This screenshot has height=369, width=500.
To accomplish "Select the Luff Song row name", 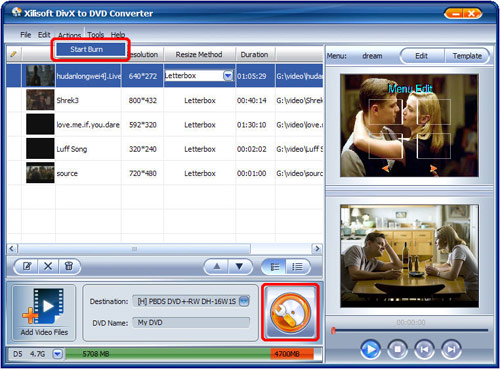I will click(x=72, y=149).
